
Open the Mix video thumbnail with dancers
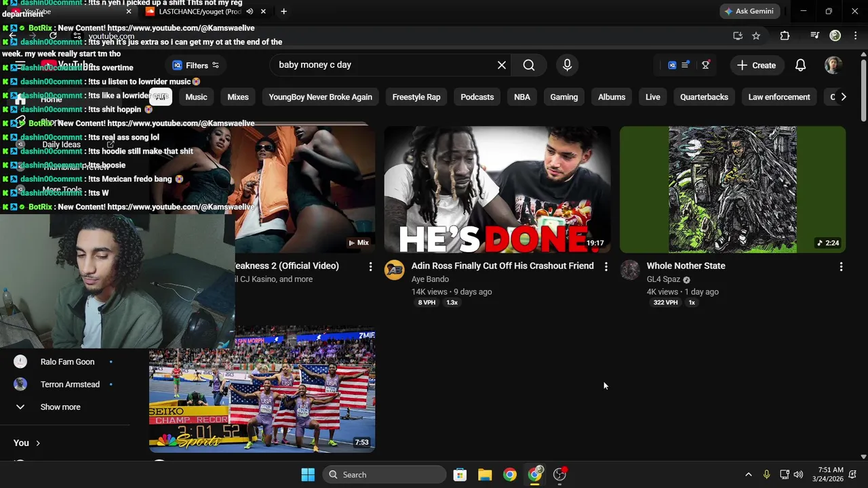click(305, 189)
